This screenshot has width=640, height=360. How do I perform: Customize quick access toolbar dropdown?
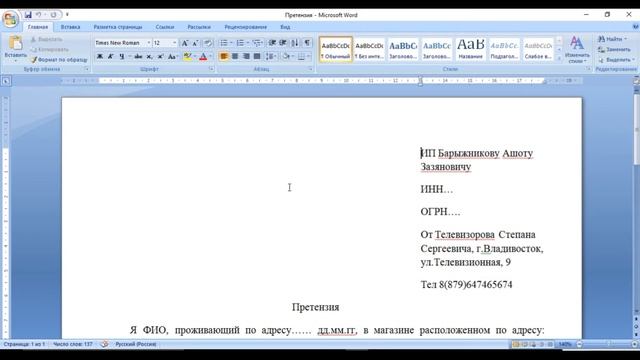[67, 15]
